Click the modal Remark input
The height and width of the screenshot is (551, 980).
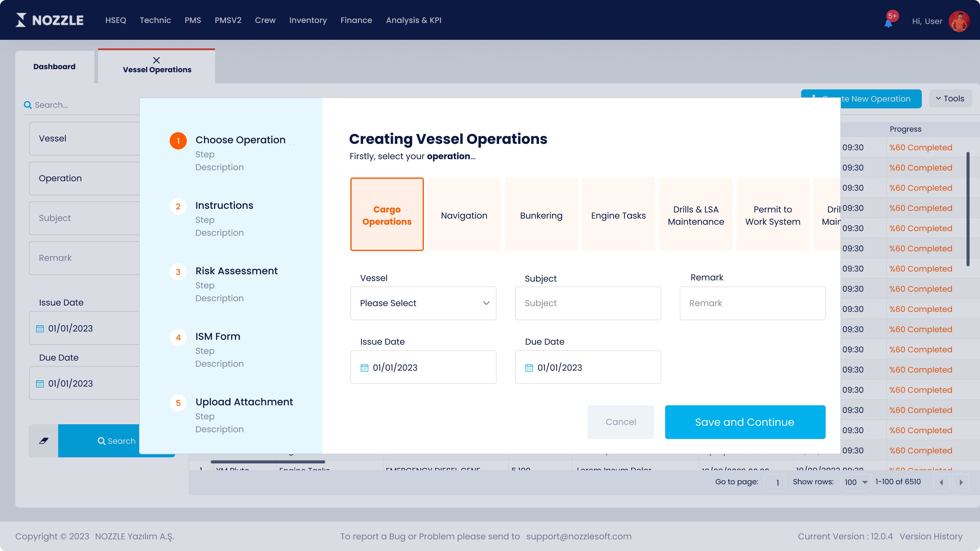pos(752,303)
